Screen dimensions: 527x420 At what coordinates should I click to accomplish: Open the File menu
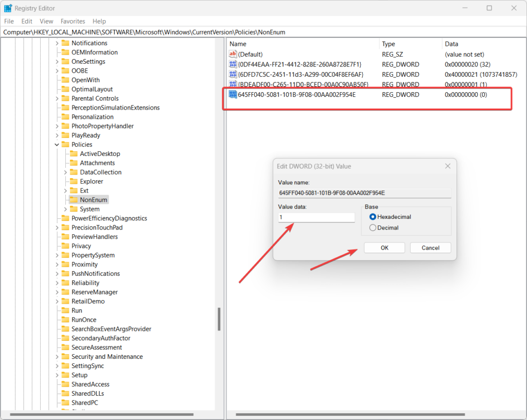(9, 21)
